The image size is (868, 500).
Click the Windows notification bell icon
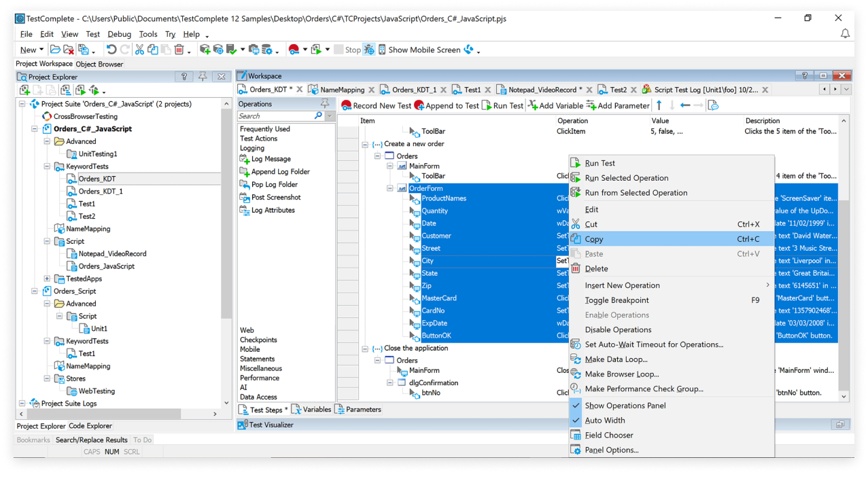pyautogui.click(x=845, y=33)
